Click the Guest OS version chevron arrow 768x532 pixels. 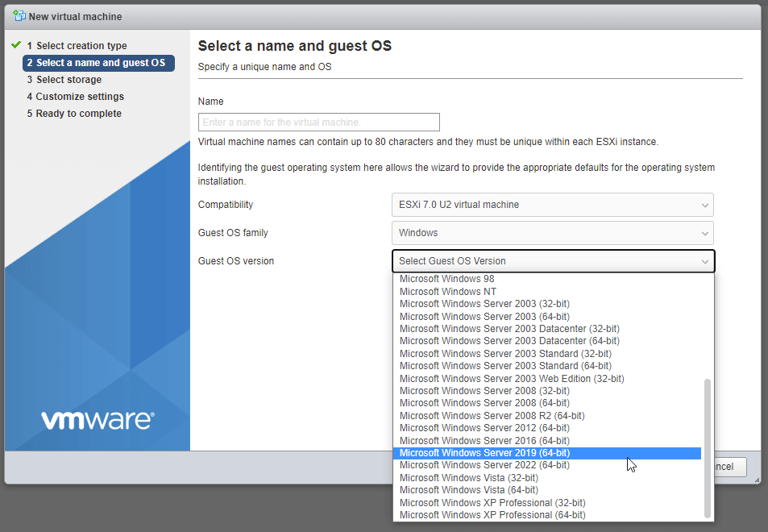(705, 262)
